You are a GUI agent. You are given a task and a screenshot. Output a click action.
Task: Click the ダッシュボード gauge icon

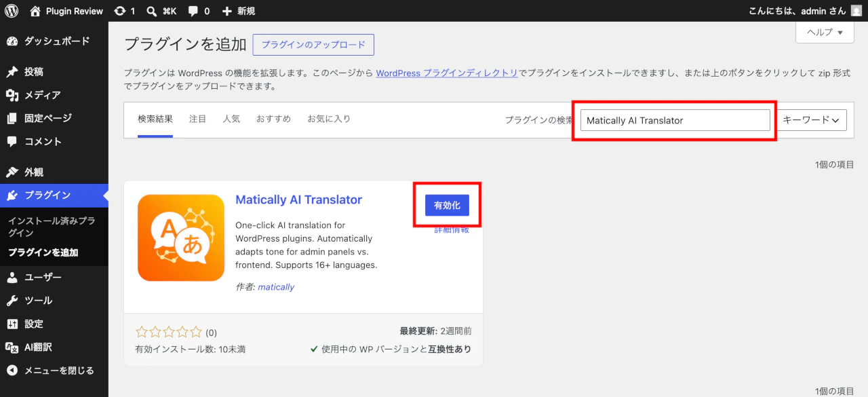coord(12,41)
